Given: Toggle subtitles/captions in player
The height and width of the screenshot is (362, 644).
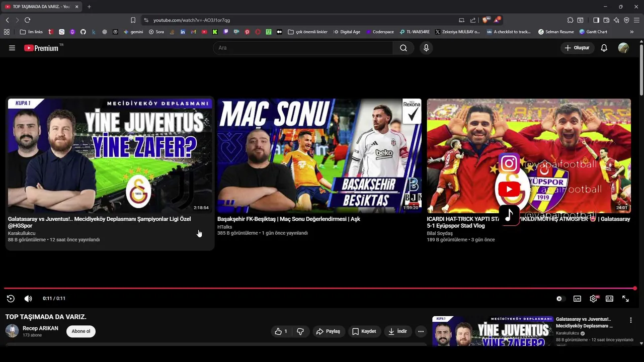Looking at the screenshot, I should point(577,299).
